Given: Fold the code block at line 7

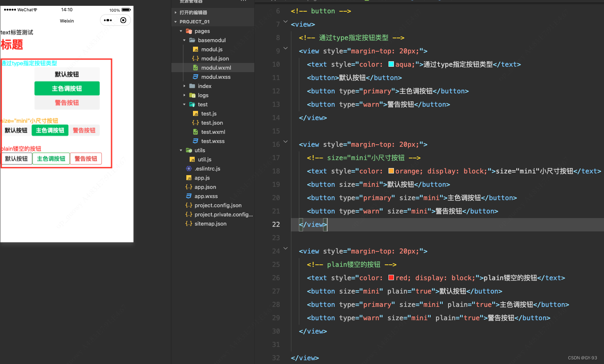Looking at the screenshot, I should point(286,22).
